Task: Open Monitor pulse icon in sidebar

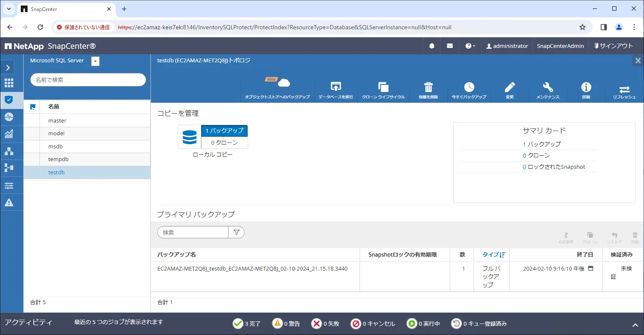Action: click(x=9, y=117)
